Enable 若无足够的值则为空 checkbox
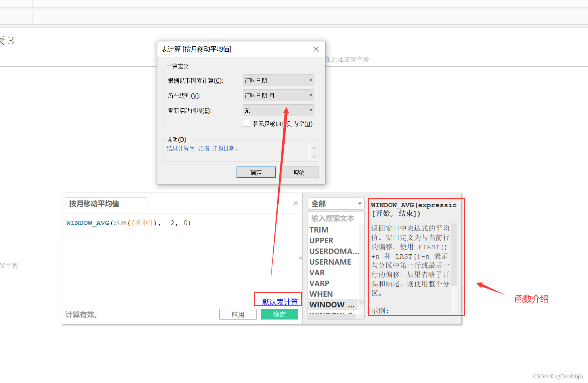 pos(246,123)
